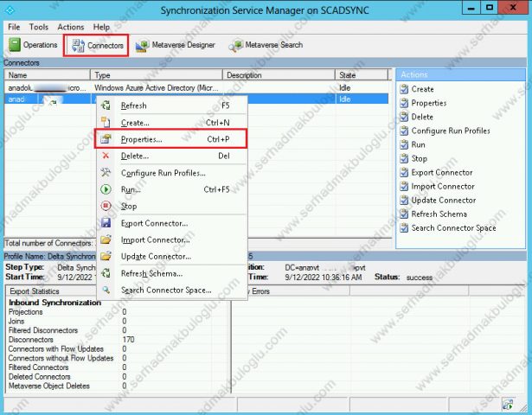Click the red Stop icon
Screen dimensions: 532x415
106,206
